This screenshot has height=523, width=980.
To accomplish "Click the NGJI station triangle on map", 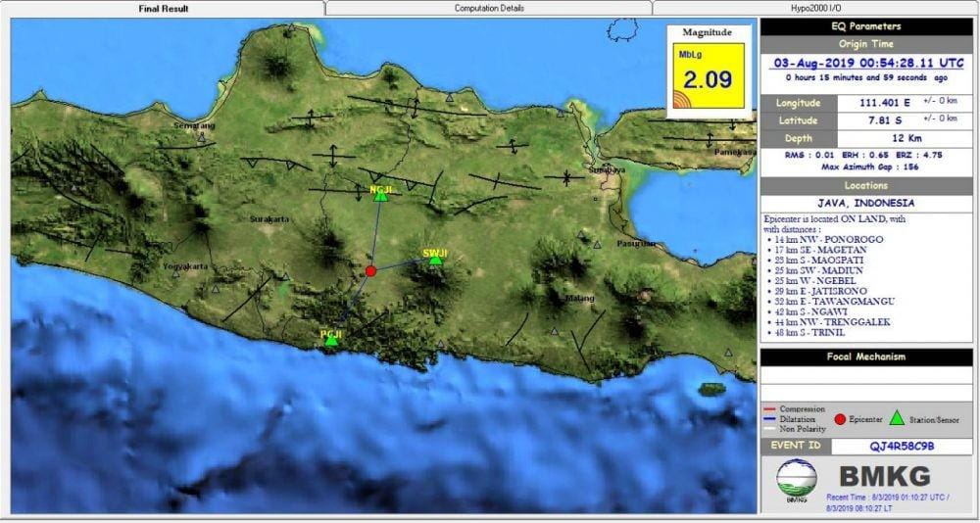I will (381, 197).
